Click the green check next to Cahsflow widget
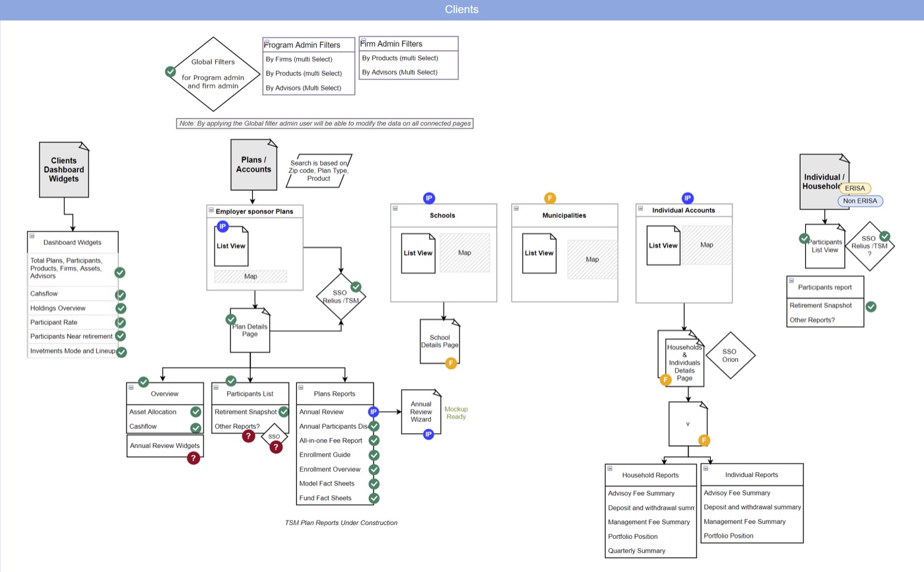The width and height of the screenshot is (924, 572). 121,295
